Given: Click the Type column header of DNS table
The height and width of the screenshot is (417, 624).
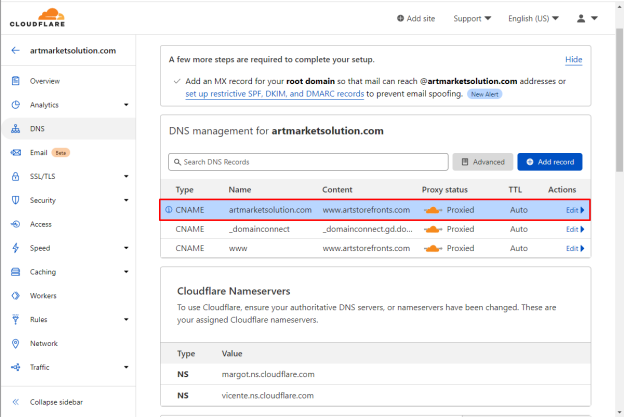Looking at the screenshot, I should [x=184, y=190].
